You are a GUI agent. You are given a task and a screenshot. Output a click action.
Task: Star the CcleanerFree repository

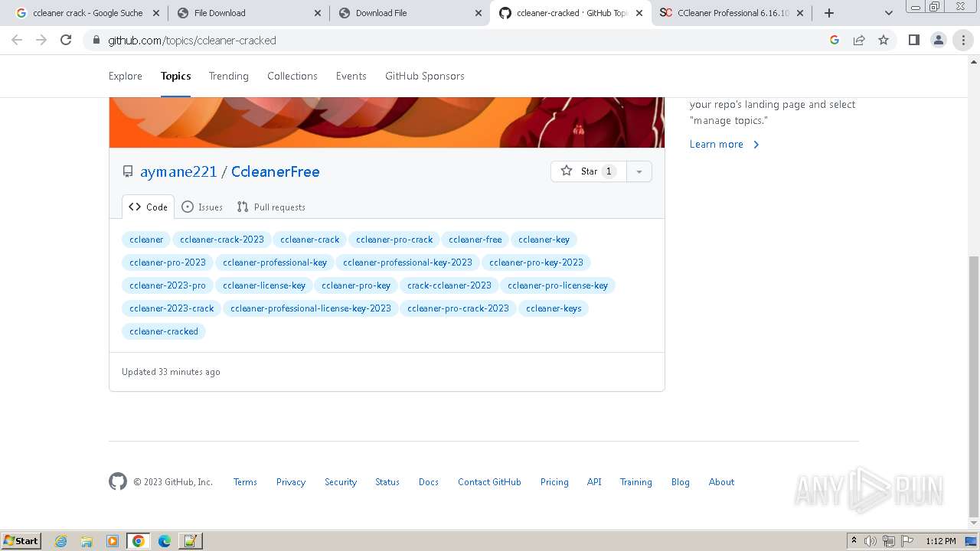[x=588, y=171]
